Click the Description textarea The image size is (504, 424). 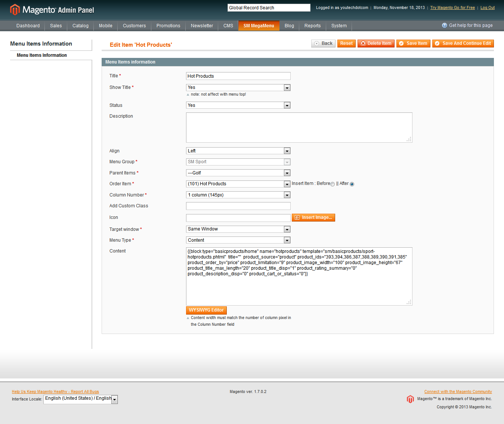pyautogui.click(x=299, y=127)
